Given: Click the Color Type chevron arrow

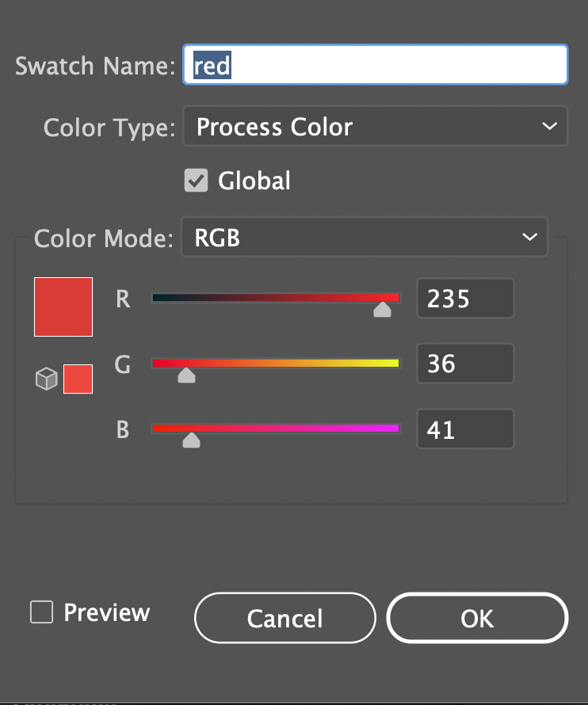Looking at the screenshot, I should pyautogui.click(x=550, y=126).
